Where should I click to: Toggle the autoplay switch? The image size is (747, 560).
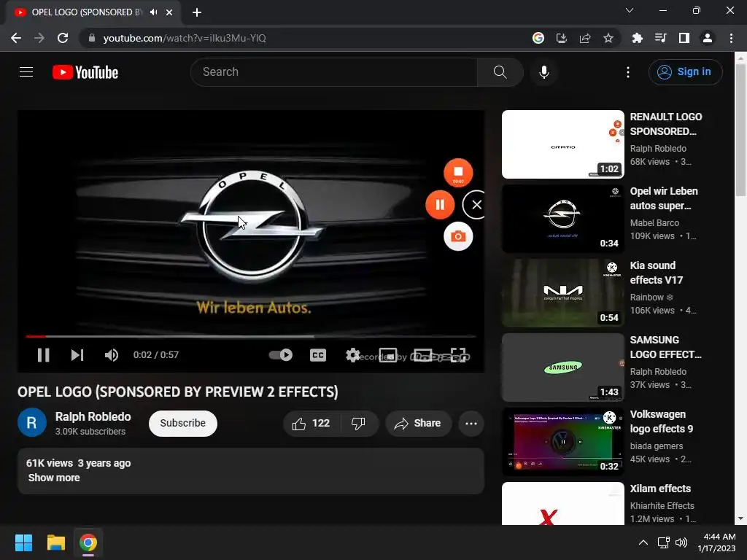[x=281, y=355]
